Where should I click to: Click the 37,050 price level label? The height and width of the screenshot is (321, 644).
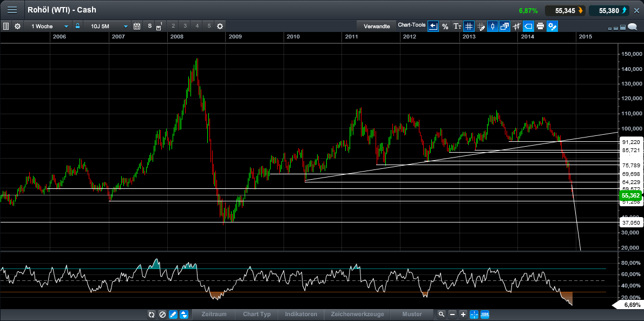[x=631, y=222]
